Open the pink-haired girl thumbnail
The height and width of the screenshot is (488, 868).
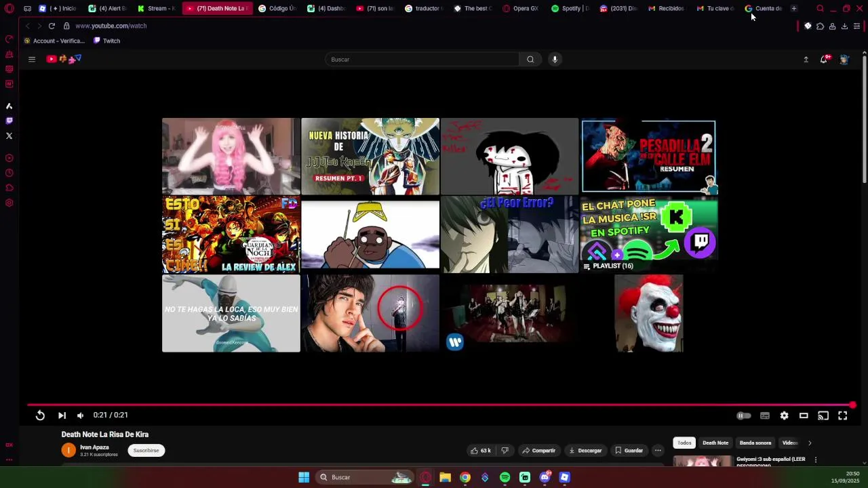pyautogui.click(x=231, y=157)
